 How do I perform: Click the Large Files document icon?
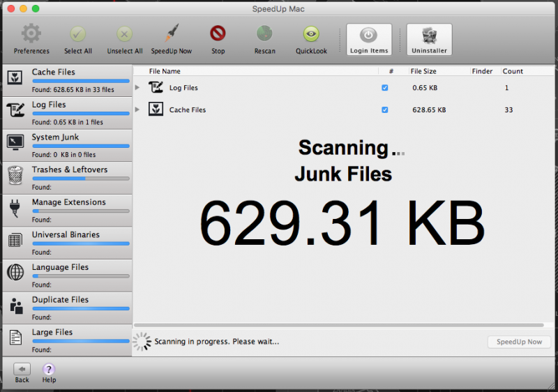(15, 337)
